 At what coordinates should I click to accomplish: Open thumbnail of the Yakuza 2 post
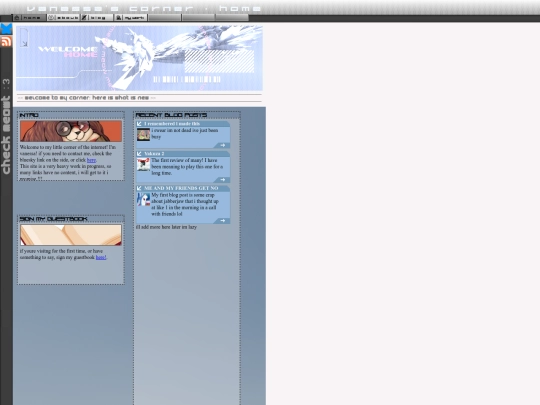(143, 165)
